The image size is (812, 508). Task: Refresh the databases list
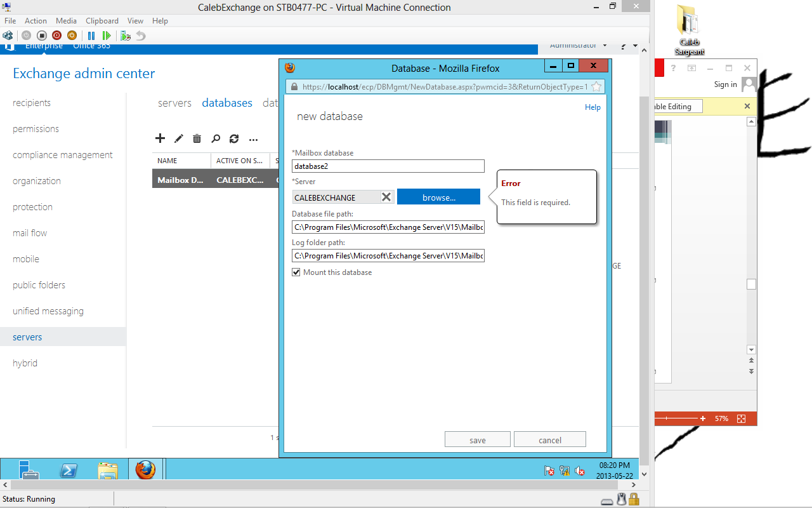pos(234,138)
